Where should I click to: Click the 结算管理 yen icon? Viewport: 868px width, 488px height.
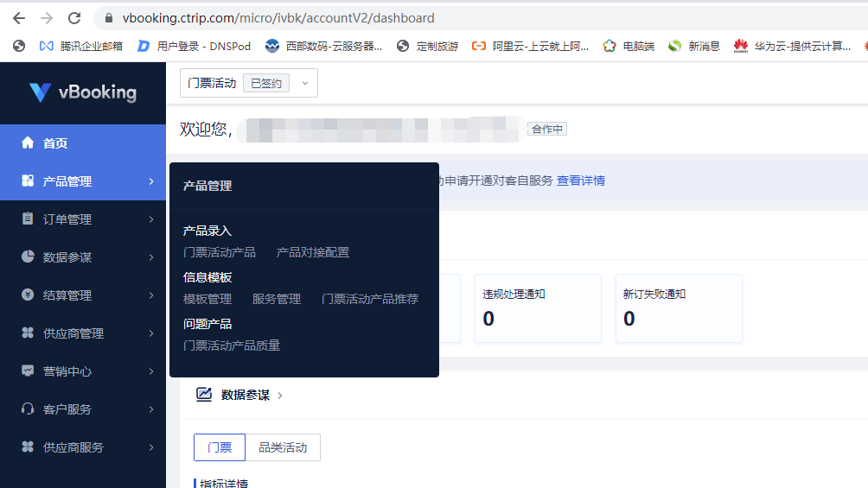click(x=28, y=295)
